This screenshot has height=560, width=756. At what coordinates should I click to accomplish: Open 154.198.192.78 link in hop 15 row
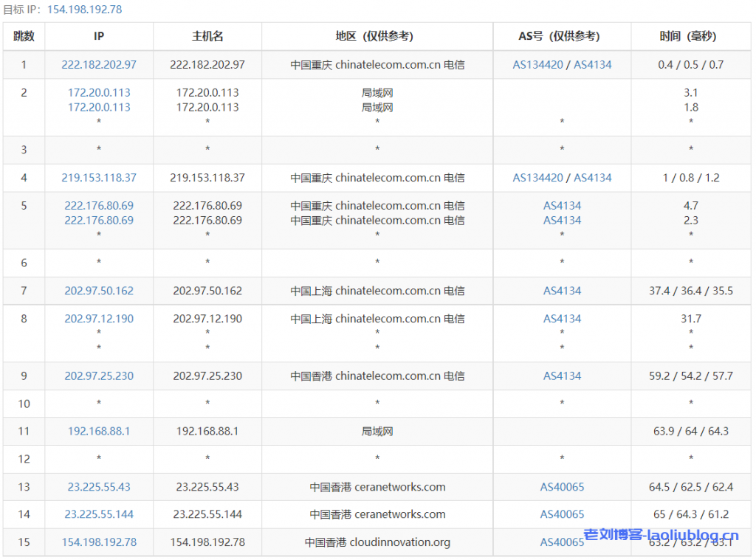point(99,542)
